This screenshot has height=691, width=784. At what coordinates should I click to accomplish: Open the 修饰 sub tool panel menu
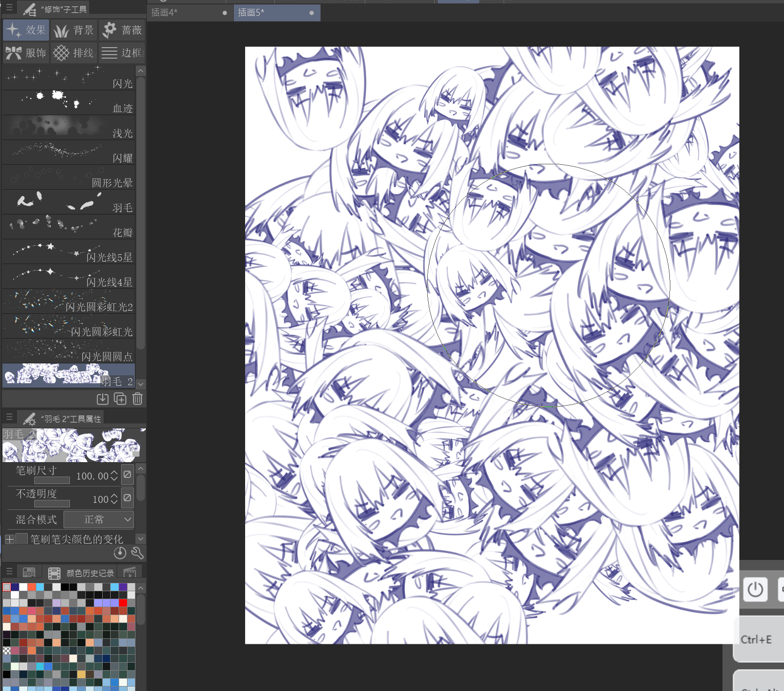(9, 8)
